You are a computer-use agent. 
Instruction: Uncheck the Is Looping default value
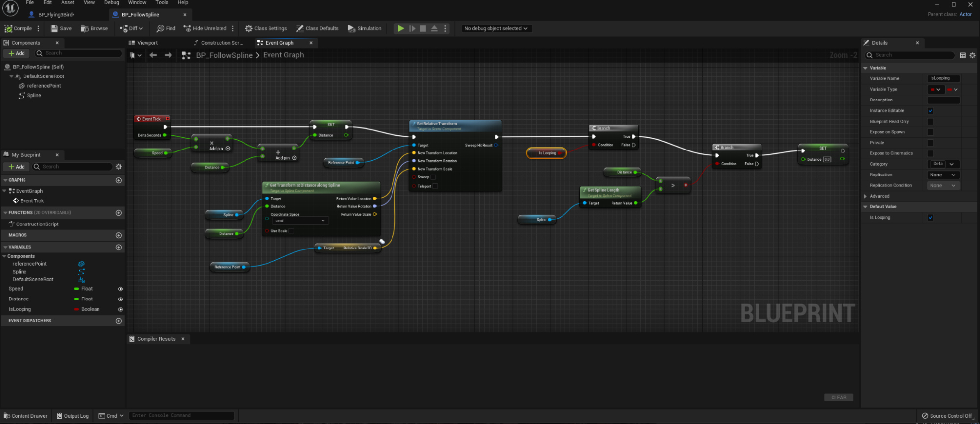(931, 218)
